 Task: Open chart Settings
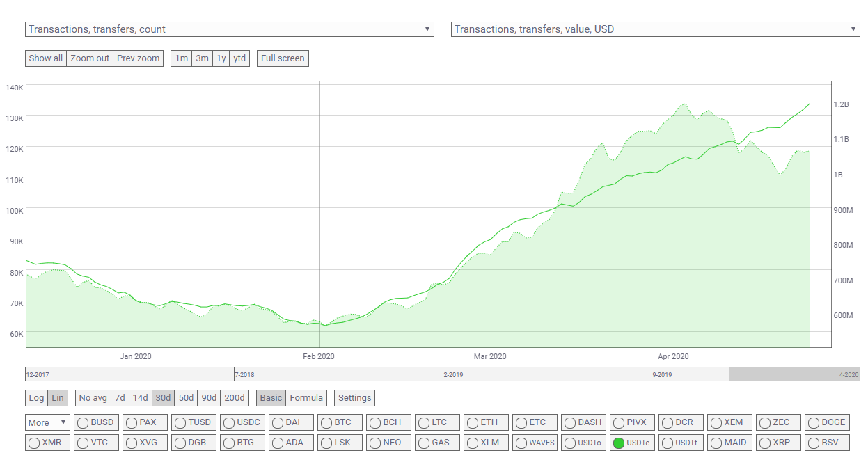[355, 398]
